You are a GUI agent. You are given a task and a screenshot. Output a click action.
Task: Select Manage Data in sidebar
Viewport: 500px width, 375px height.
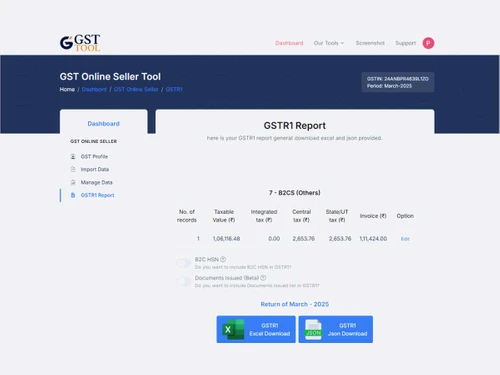pyautogui.click(x=96, y=182)
